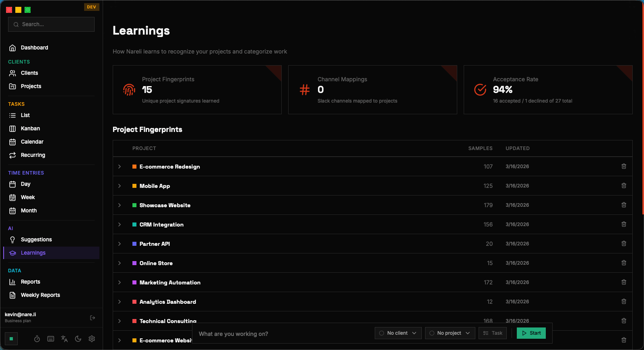Open the No client dropdown
Screen dimensions: 644x350
[x=398, y=333]
